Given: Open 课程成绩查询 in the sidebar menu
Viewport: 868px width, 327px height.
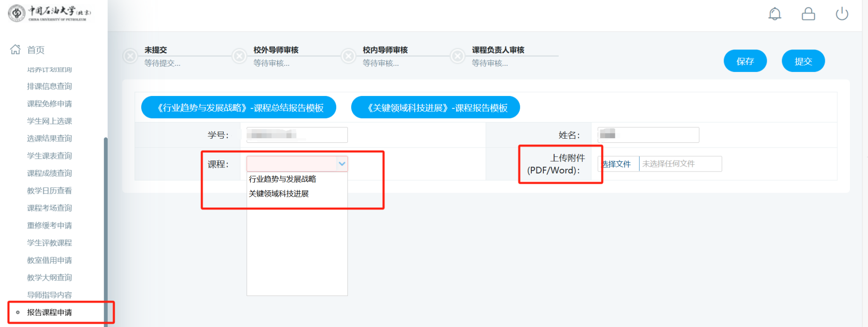Looking at the screenshot, I should 49,173.
